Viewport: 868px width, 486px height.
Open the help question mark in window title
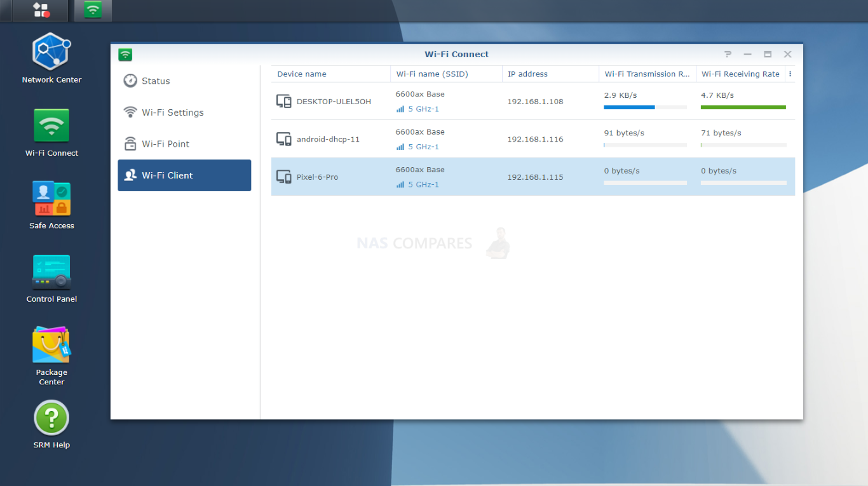(x=728, y=55)
